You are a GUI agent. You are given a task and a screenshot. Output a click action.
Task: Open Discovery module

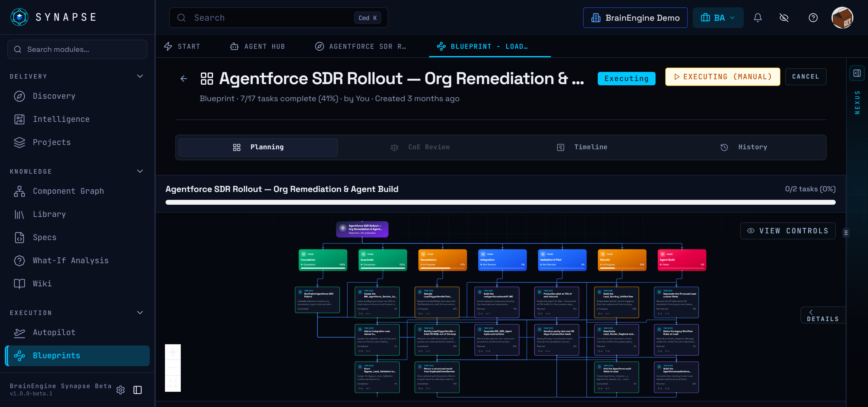77,96
